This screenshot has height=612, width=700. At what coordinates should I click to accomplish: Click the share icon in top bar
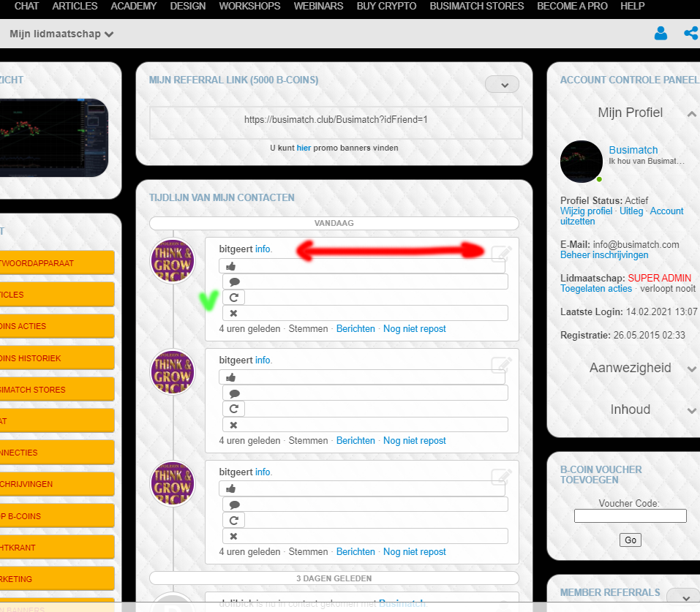(691, 33)
